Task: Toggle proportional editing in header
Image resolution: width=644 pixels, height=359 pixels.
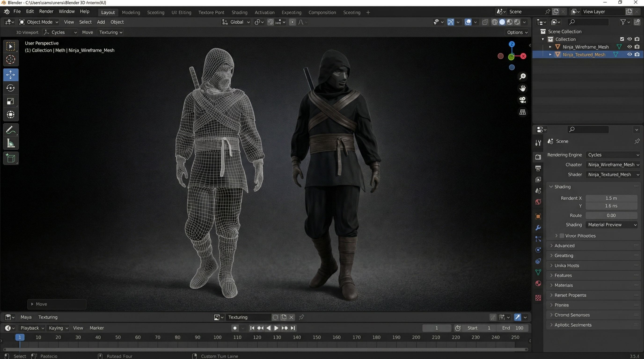Action: (x=292, y=22)
